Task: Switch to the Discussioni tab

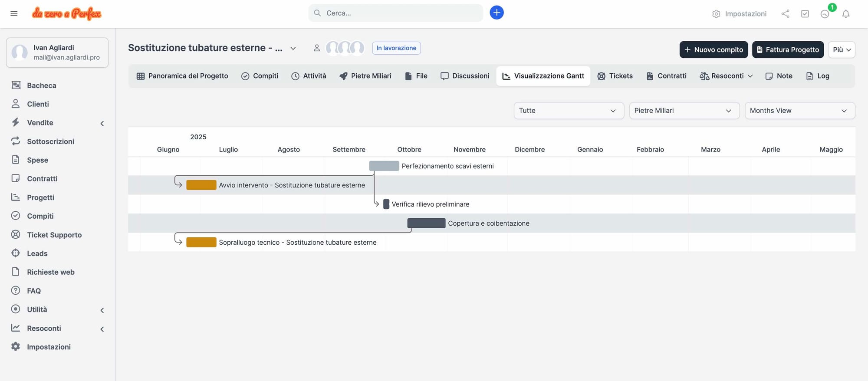Action: (x=465, y=76)
